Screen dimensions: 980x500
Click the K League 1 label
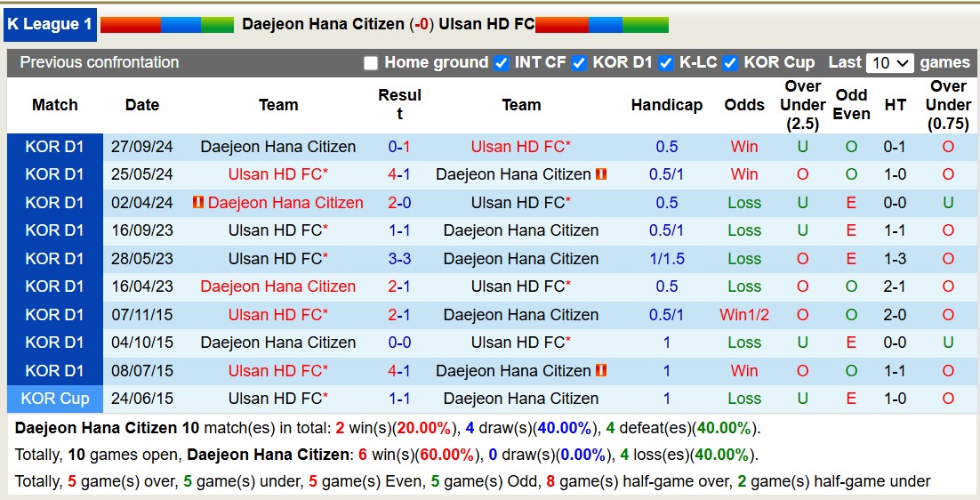pyautogui.click(x=50, y=24)
